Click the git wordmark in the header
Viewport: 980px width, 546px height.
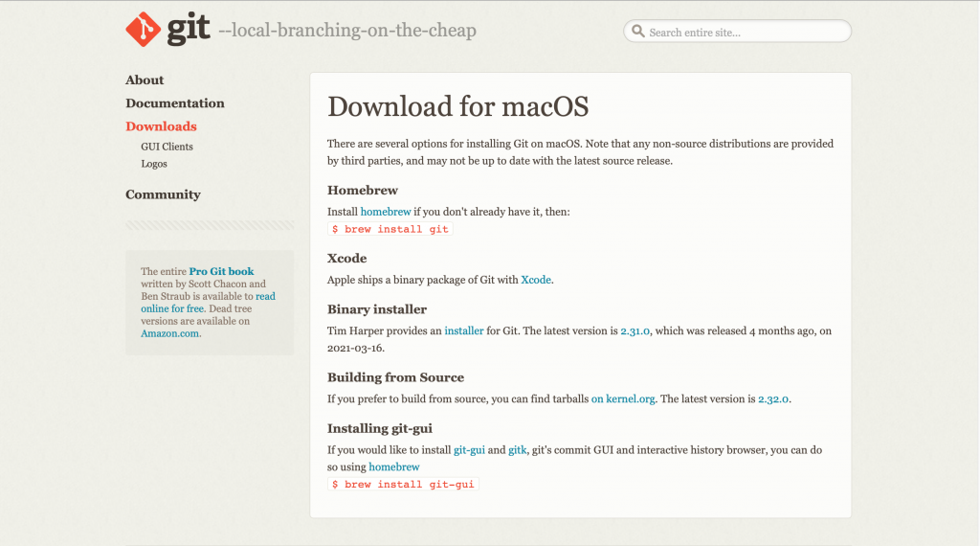click(x=189, y=29)
